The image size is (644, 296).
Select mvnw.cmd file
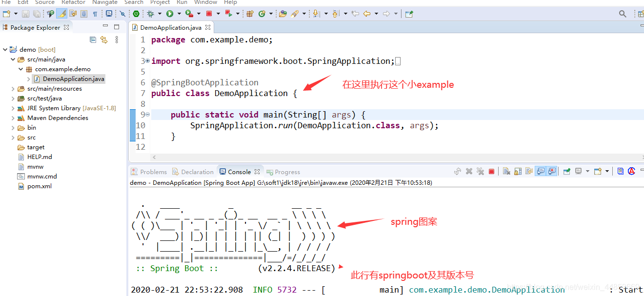(42, 177)
